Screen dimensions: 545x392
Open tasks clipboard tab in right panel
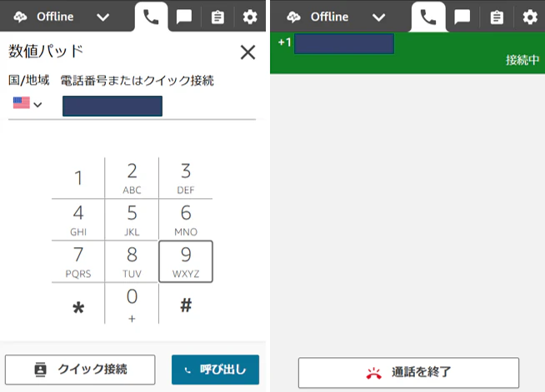point(497,17)
